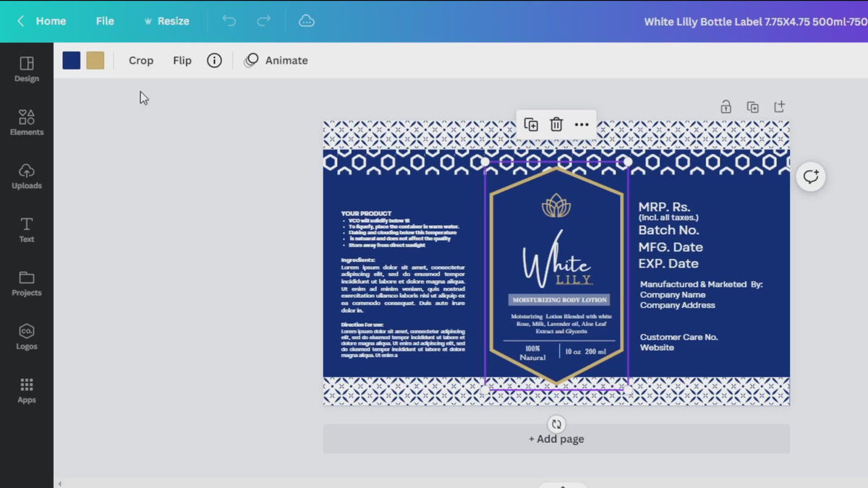This screenshot has width=868, height=488.
Task: Go back to Home
Action: pos(42,21)
